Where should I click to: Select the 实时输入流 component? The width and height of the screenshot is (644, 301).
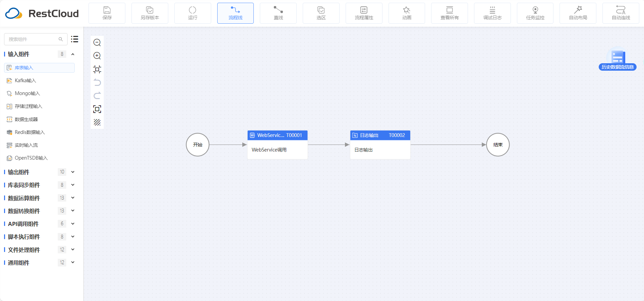(39, 145)
